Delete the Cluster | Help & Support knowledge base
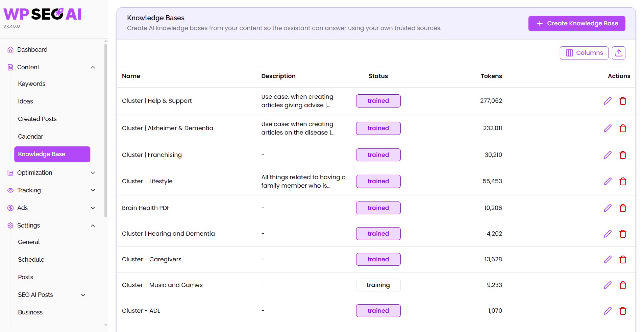 623,101
